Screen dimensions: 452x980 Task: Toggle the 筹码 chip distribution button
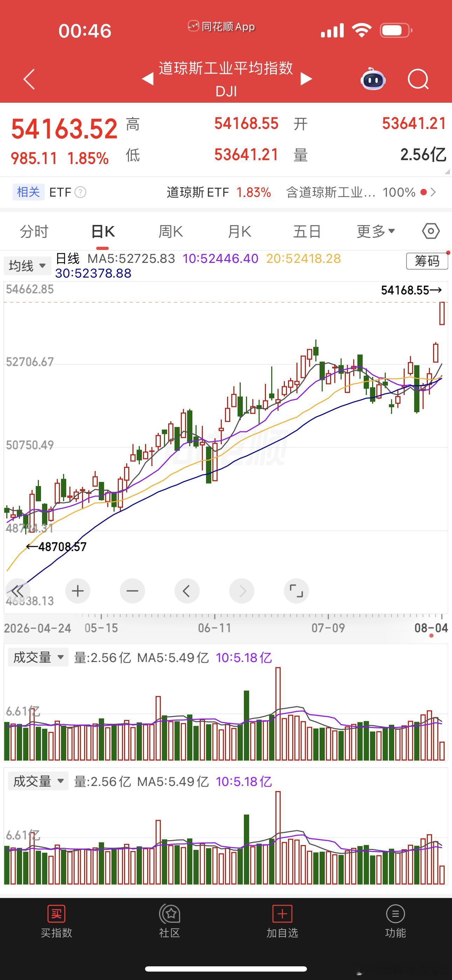click(427, 261)
